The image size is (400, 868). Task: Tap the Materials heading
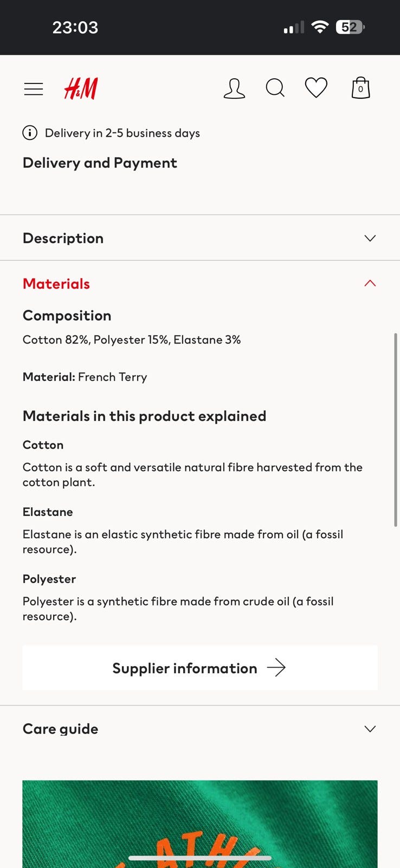(x=56, y=284)
